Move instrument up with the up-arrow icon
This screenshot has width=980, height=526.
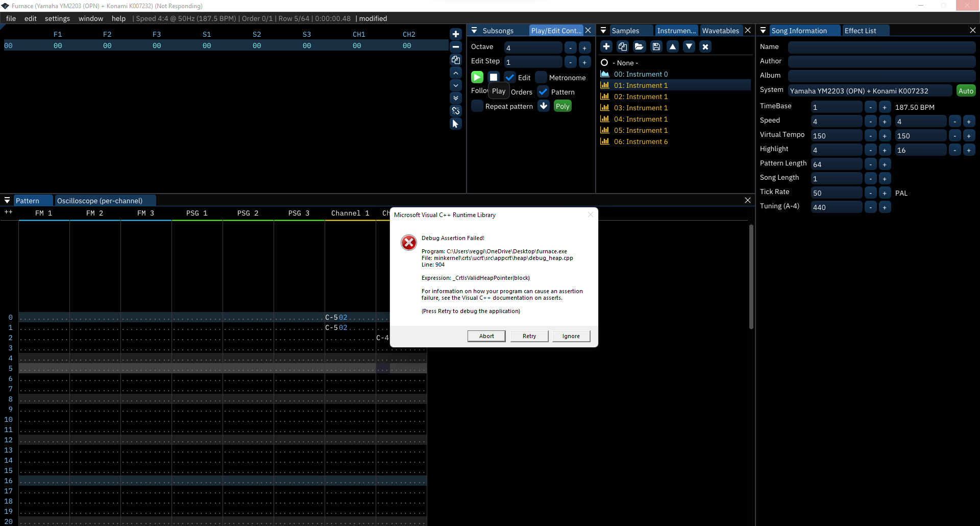(673, 46)
